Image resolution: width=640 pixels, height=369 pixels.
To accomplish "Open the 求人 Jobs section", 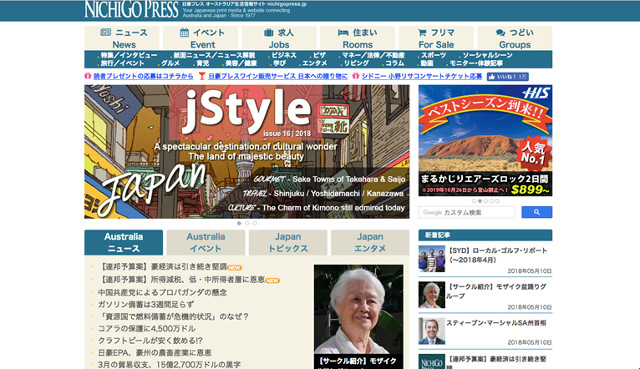I will click(x=279, y=38).
